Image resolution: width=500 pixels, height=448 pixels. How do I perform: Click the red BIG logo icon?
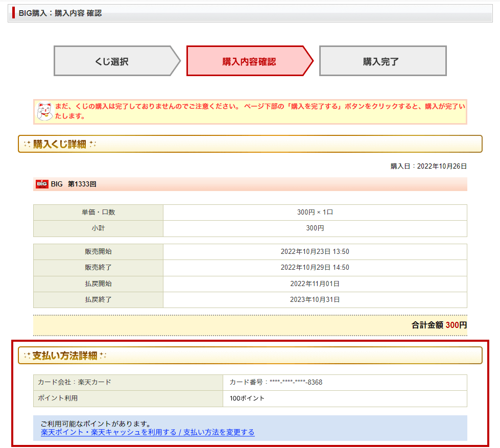[x=42, y=184]
